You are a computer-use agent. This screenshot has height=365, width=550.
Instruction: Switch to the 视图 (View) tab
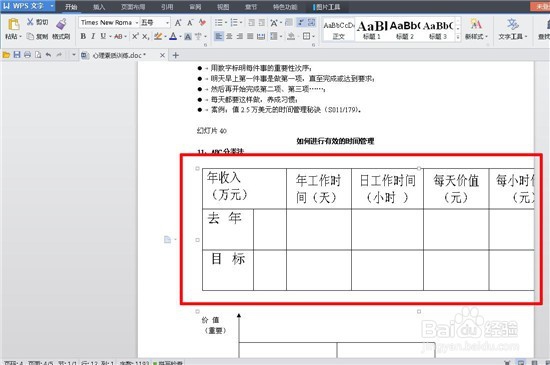tap(223, 7)
